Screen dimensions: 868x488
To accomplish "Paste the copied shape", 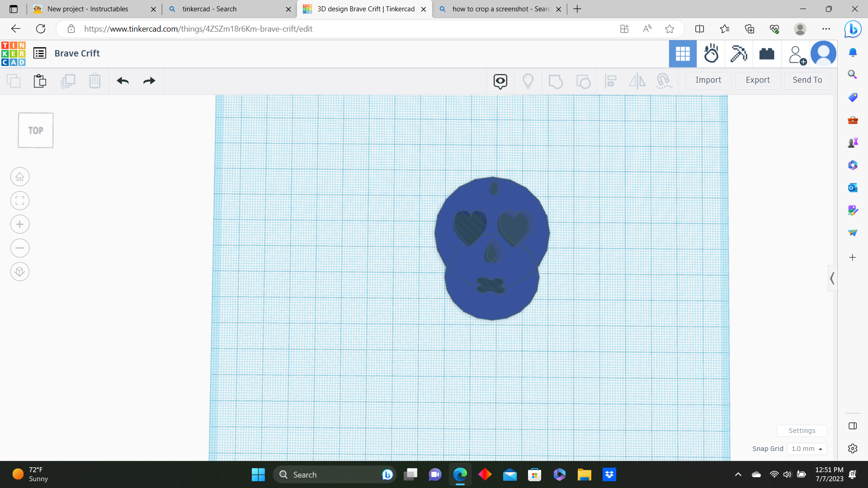I will click(x=40, y=80).
